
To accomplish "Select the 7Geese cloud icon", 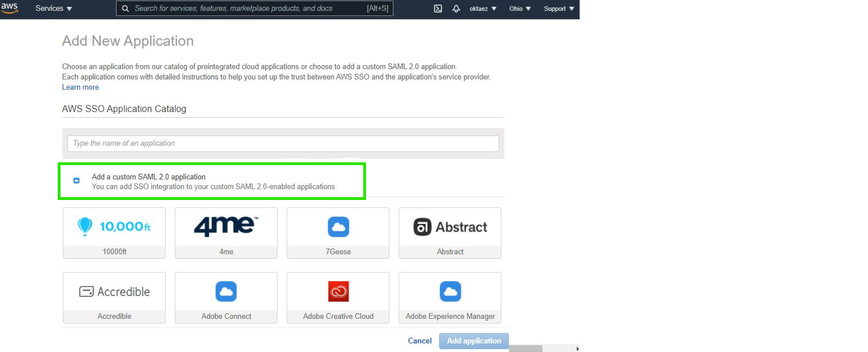I will 338,227.
